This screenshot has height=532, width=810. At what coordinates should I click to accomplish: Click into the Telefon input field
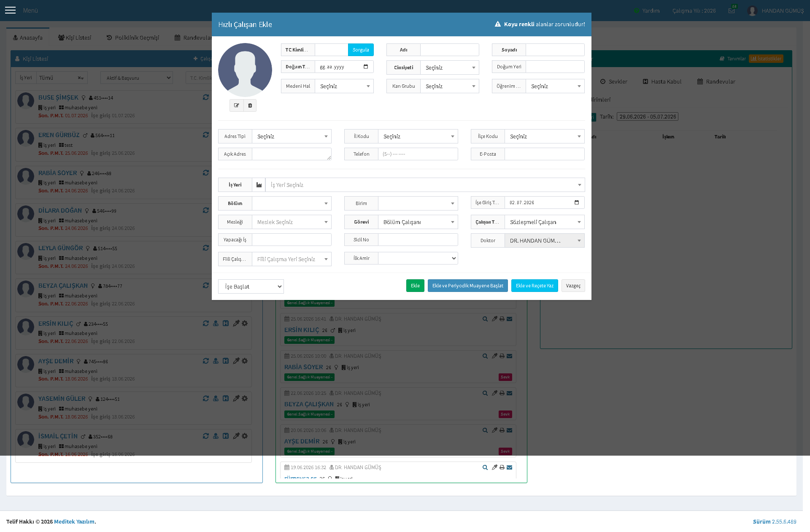(418, 154)
